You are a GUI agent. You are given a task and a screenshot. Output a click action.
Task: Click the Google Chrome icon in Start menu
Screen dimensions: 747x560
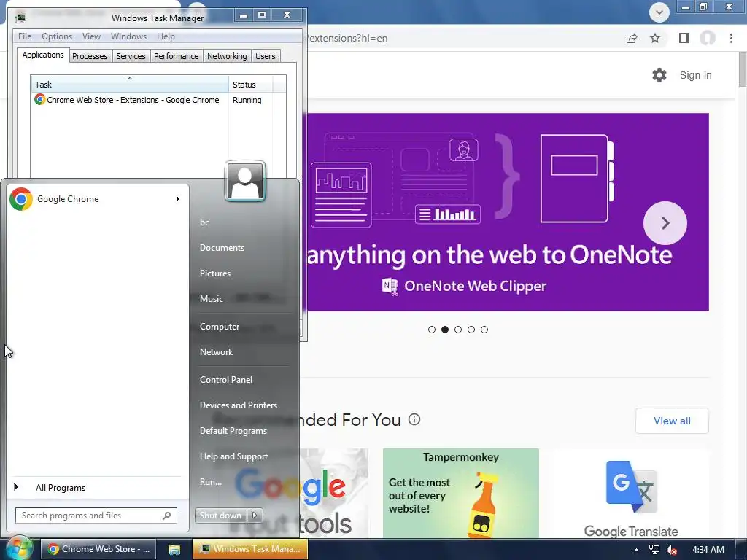tap(21, 199)
